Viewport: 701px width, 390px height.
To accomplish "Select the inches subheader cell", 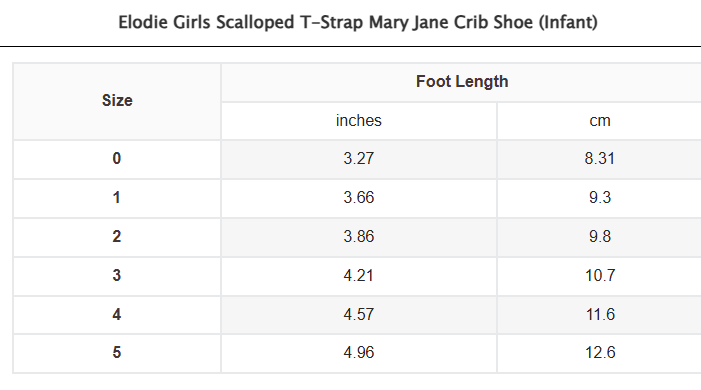I will pyautogui.click(x=359, y=121).
